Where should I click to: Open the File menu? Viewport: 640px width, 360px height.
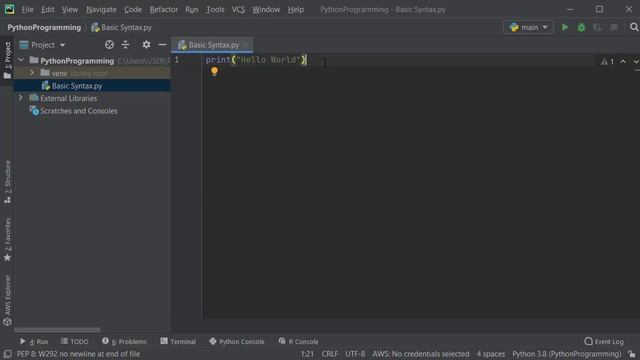click(x=27, y=9)
